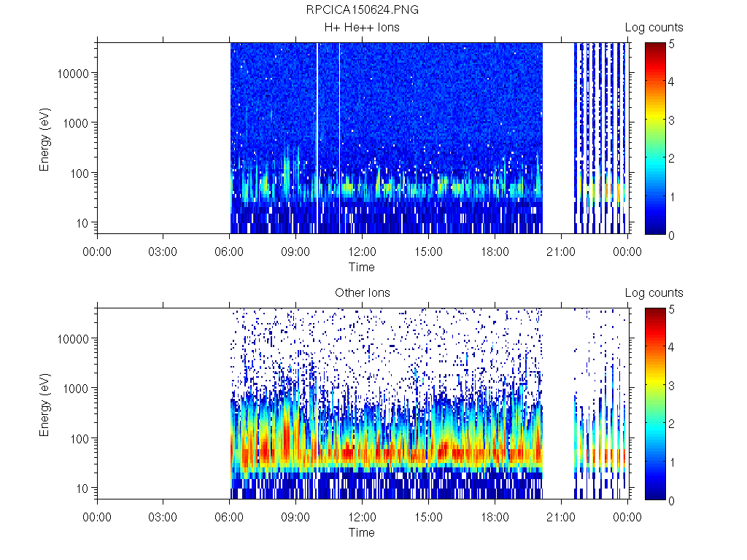Screen dimensions: 747x560
Task: Click 'Log counts' label above lower color bar
Action: pos(654,293)
